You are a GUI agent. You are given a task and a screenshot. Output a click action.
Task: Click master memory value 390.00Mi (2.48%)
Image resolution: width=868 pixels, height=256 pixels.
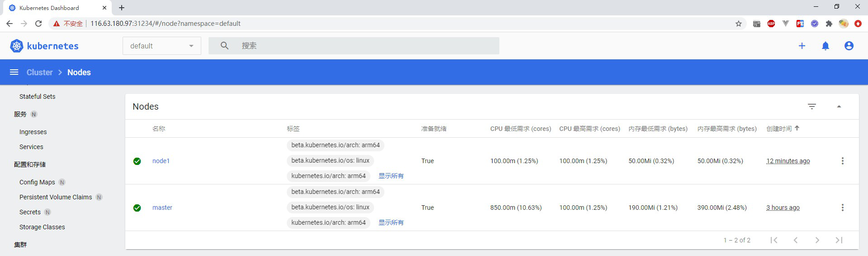click(722, 208)
